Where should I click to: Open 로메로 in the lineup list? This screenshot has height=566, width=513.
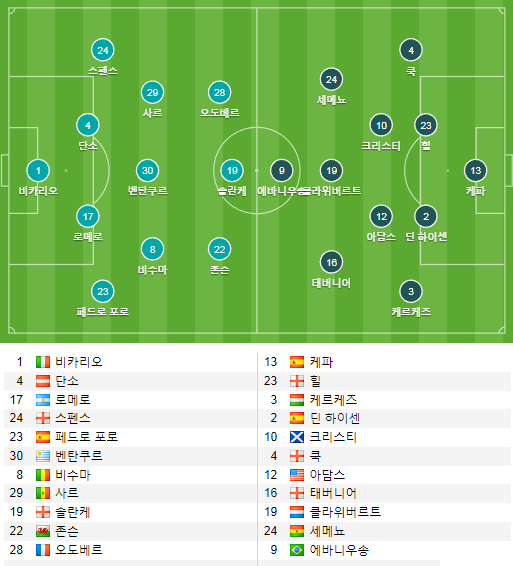pos(73,400)
